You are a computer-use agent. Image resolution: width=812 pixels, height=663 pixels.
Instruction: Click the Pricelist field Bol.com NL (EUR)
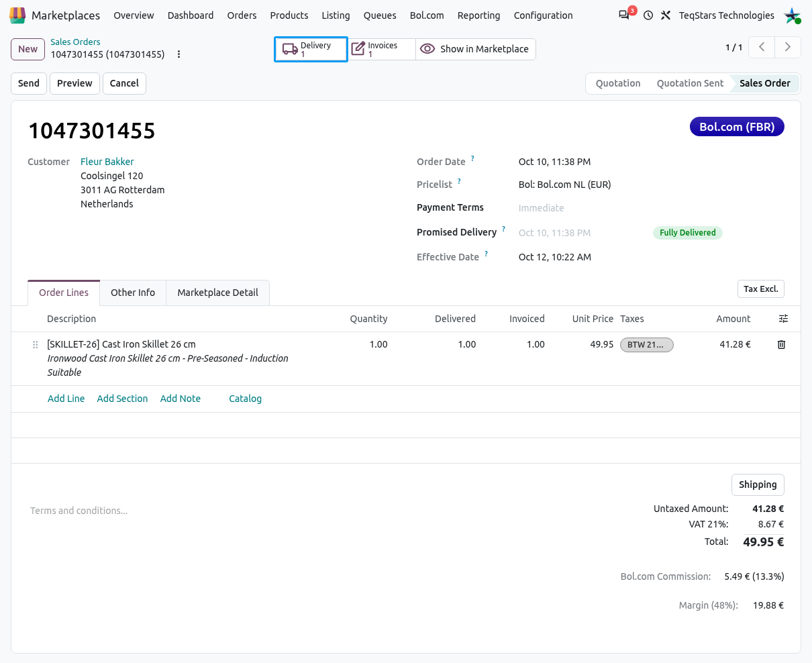[565, 185]
